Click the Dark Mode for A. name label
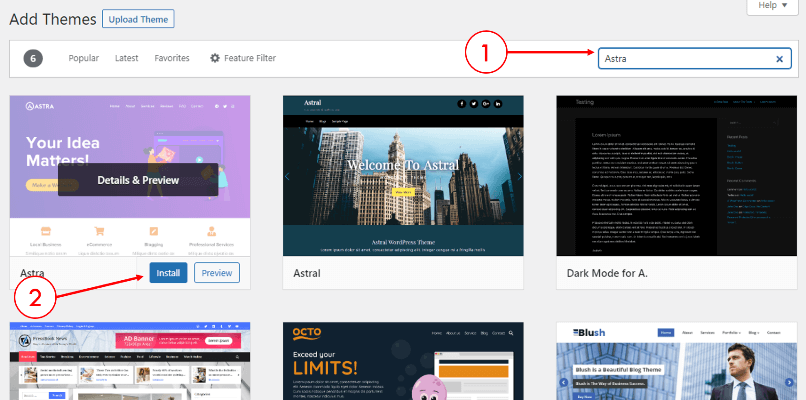Screen dimensions: 806x400 point(607,273)
